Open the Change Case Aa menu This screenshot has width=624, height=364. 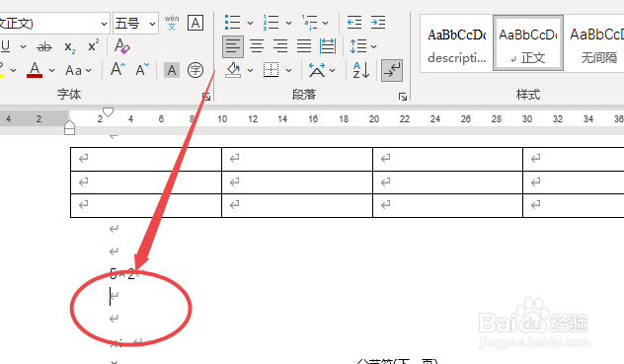coord(78,70)
